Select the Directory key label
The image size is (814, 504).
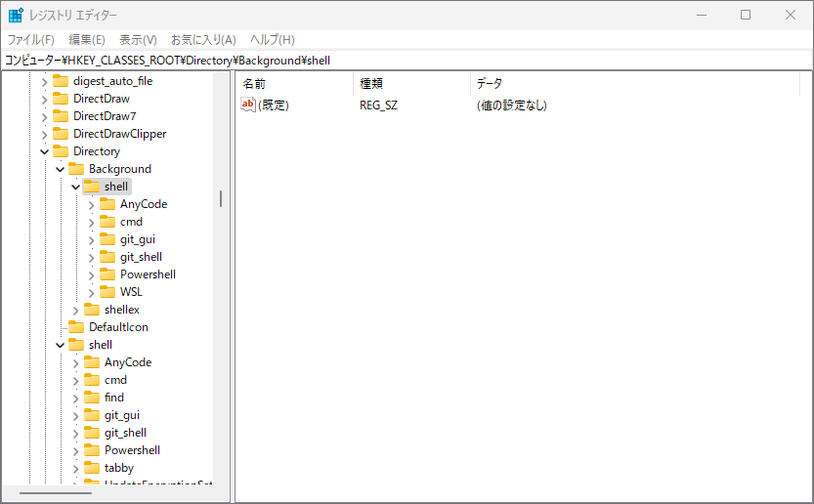click(97, 151)
